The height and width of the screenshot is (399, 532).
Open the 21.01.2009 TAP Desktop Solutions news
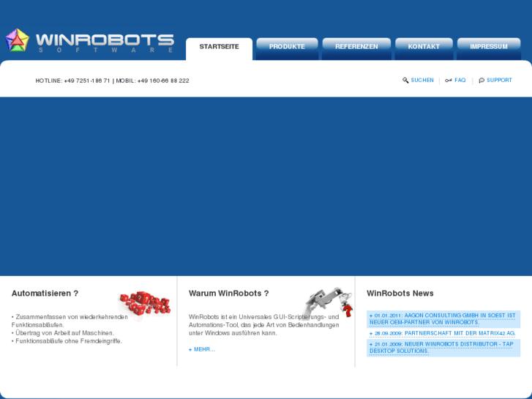click(x=443, y=348)
